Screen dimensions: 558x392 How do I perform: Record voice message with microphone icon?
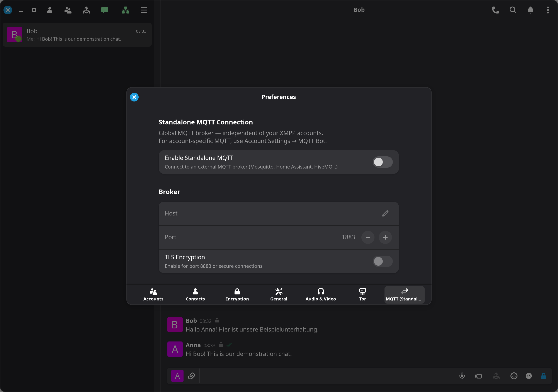pos(462,376)
